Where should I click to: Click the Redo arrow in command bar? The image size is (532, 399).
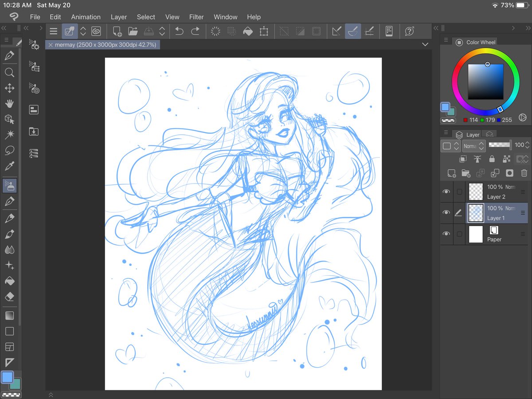click(195, 31)
